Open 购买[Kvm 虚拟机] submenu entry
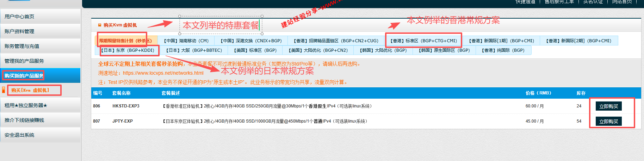 tap(30, 90)
